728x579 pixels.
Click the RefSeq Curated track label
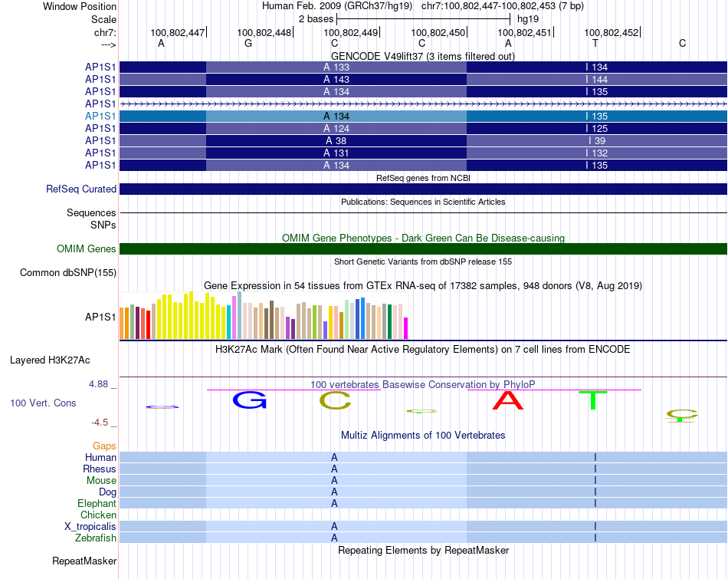tap(81, 189)
